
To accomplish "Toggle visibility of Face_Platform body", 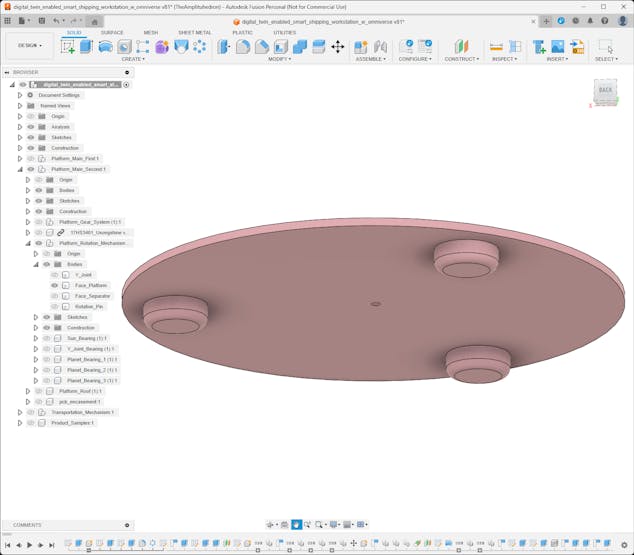I will 55,285.
